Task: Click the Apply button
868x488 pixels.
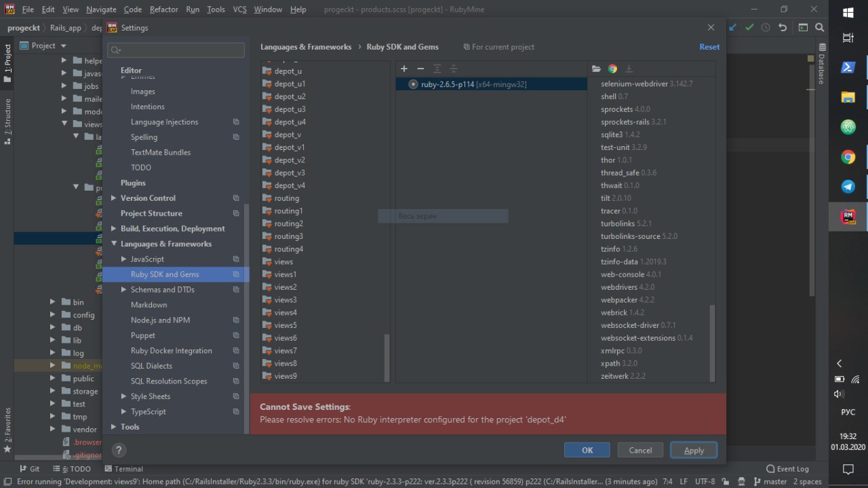Action: coord(694,450)
